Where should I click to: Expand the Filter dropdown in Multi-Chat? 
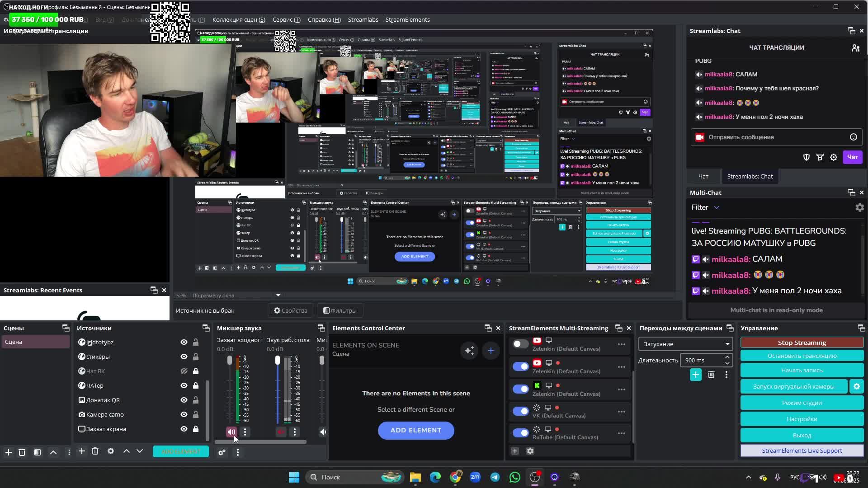tap(705, 207)
